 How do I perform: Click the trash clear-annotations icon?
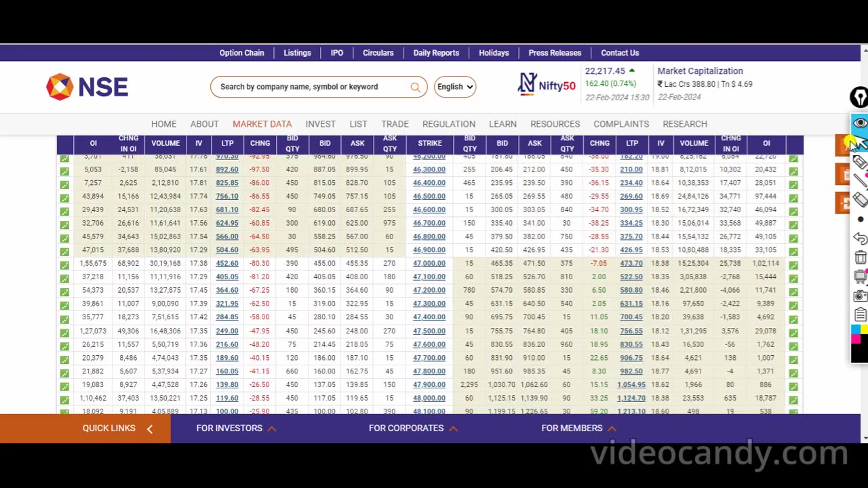[860, 258]
